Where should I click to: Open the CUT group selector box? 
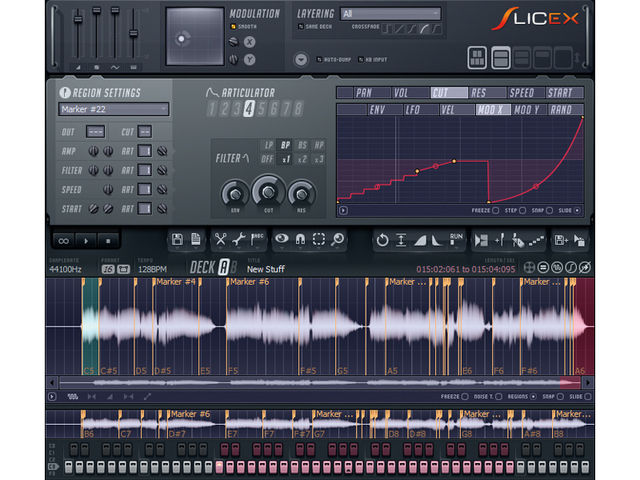pos(145,131)
